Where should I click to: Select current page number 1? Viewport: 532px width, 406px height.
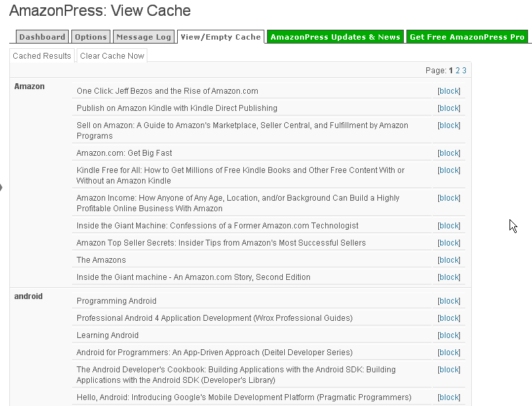coord(451,71)
